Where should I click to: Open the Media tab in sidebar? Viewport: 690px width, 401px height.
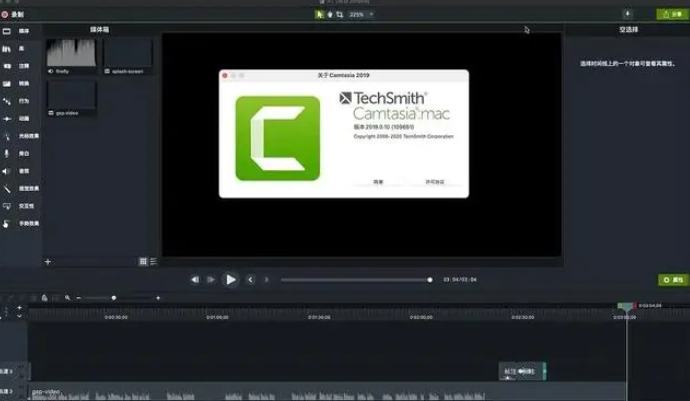9,31
